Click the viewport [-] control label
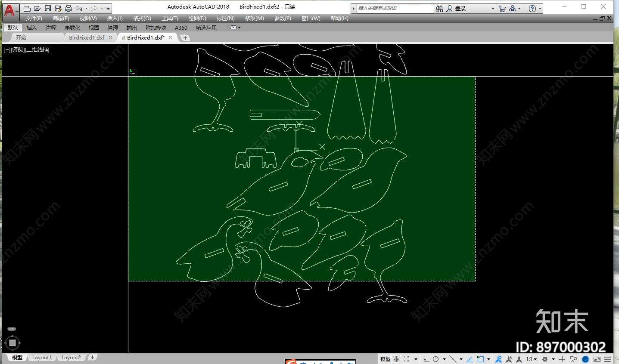Viewport: 619px width, 364px height. pos(7,49)
